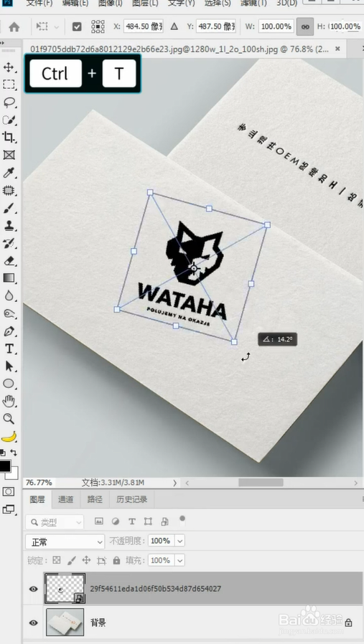The width and height of the screenshot is (364, 644).
Task: Toggle layer filtering on or off
Action: point(182,518)
